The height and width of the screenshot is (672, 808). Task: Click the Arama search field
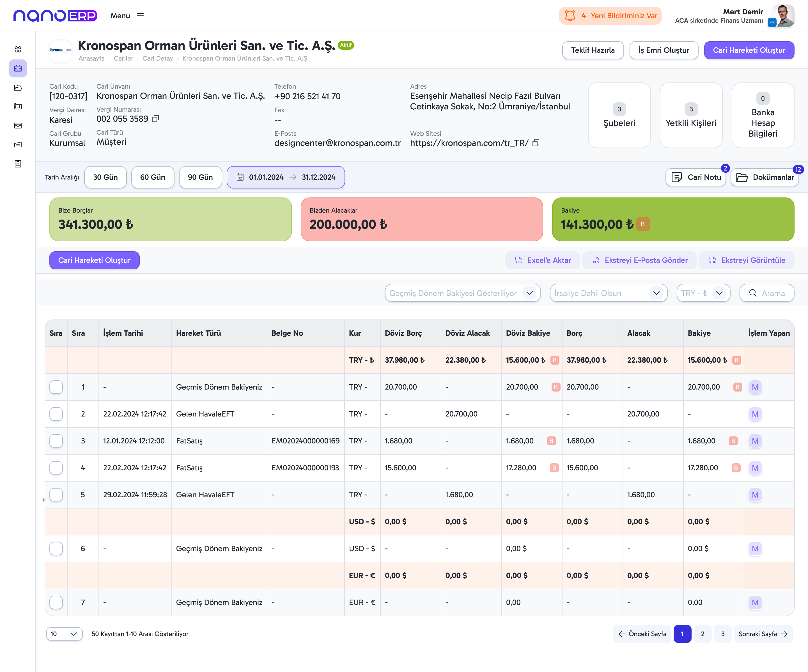pos(766,293)
